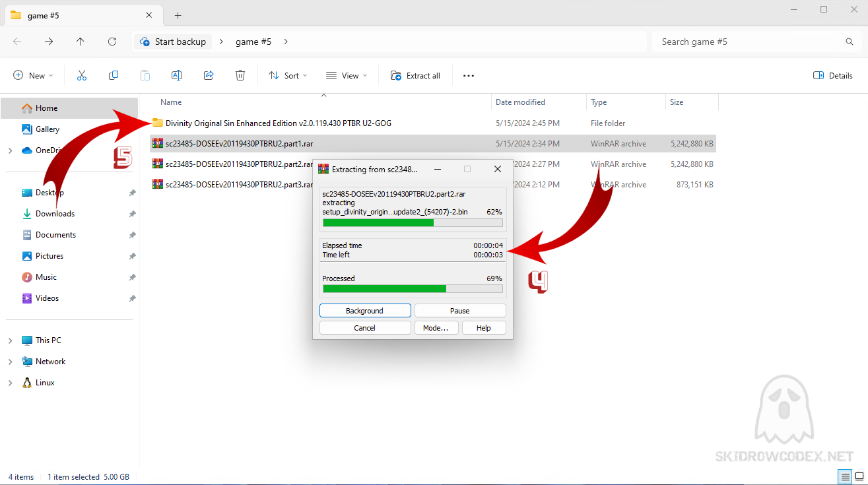Click the Share icon in toolbar

click(x=209, y=76)
